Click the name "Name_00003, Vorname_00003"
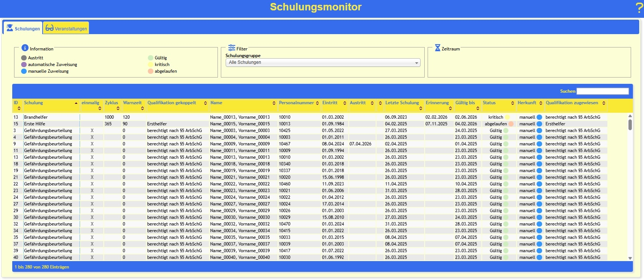 pos(240,131)
